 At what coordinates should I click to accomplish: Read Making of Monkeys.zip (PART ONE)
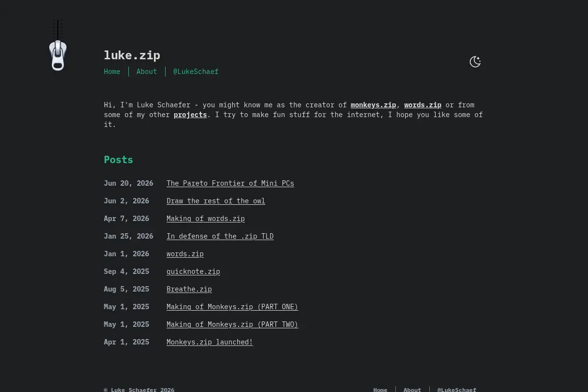232,307
